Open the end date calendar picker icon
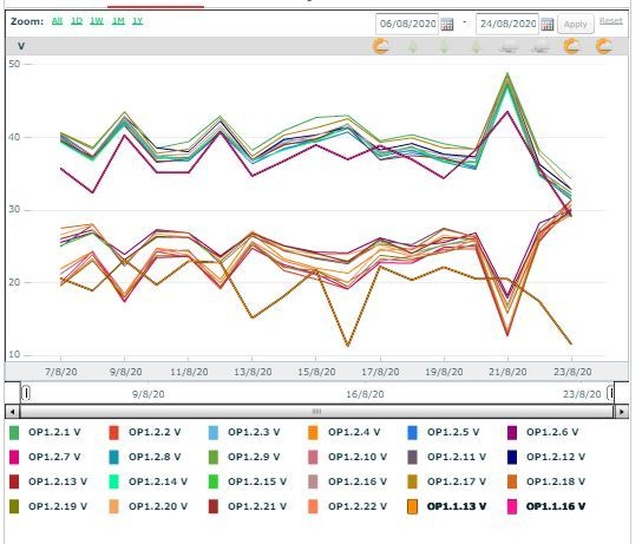642x544 pixels. coord(547,25)
